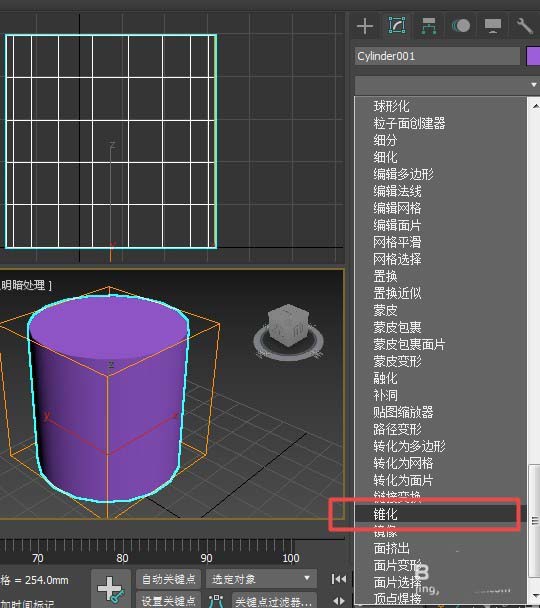
Task: Open the Display panel monitor icon
Action: [x=493, y=26]
